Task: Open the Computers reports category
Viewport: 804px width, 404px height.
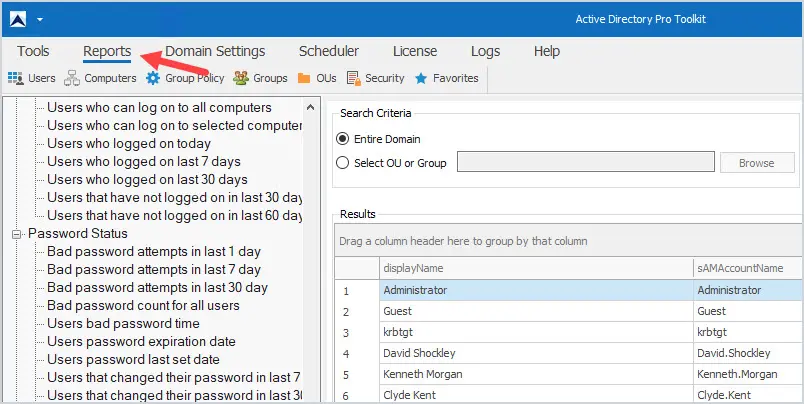Action: click(100, 78)
